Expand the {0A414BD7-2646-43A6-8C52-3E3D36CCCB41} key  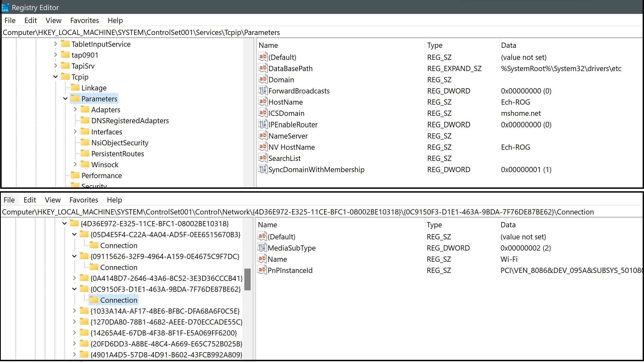tap(74, 278)
